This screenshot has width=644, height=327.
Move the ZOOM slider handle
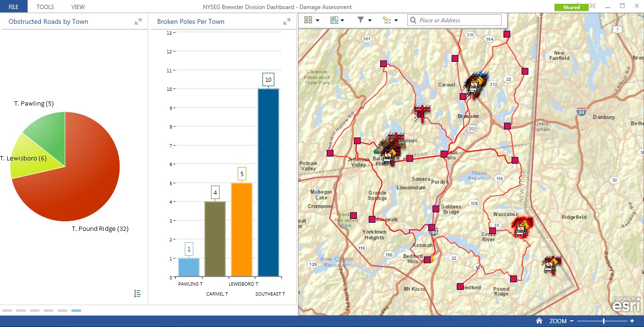pos(604,321)
